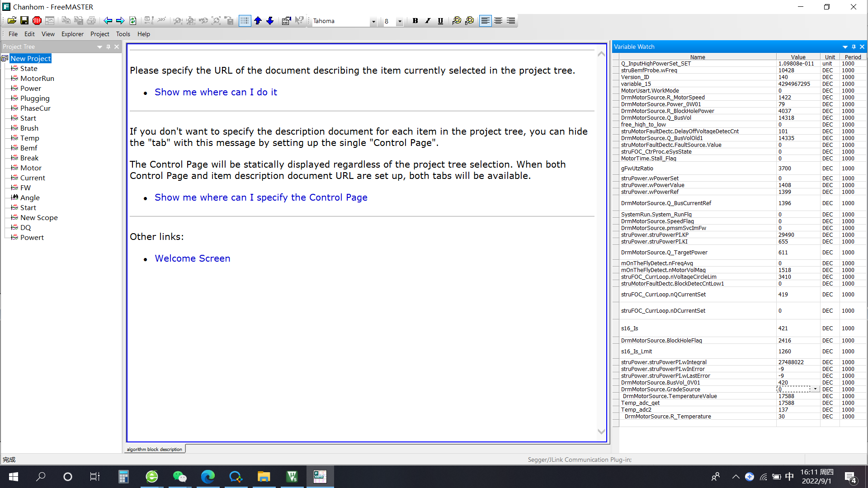This screenshot has width=868, height=488.
Task: Switch to algorithm block description tab
Action: click(155, 449)
